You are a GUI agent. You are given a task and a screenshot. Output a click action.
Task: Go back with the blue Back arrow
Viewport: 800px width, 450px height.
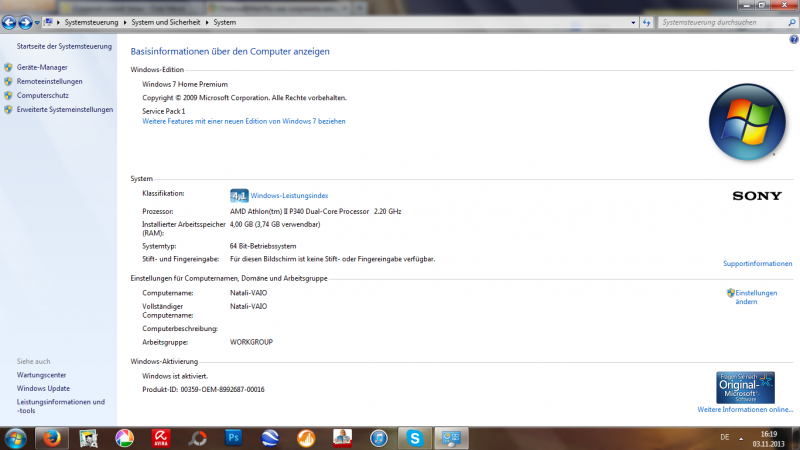click(9, 22)
